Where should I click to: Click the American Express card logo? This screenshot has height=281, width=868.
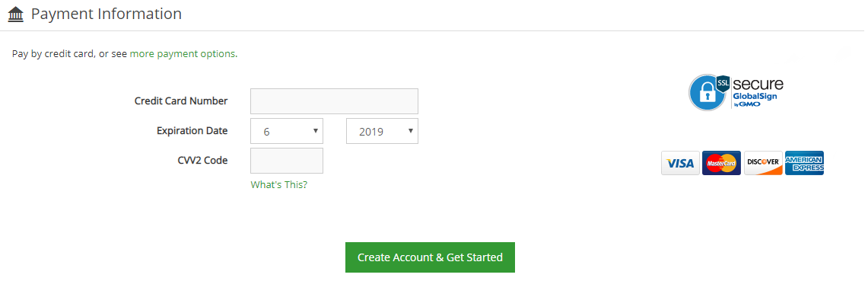tap(804, 163)
